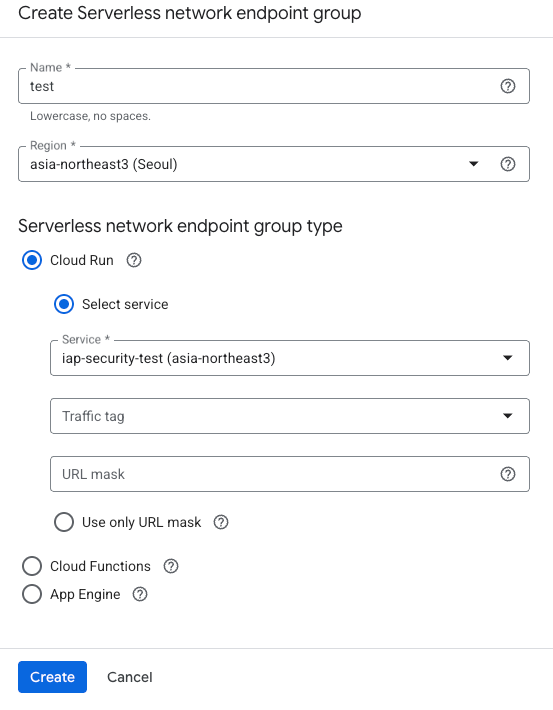Click the Cancel button
Viewport: 553px width, 710px height.
point(130,677)
